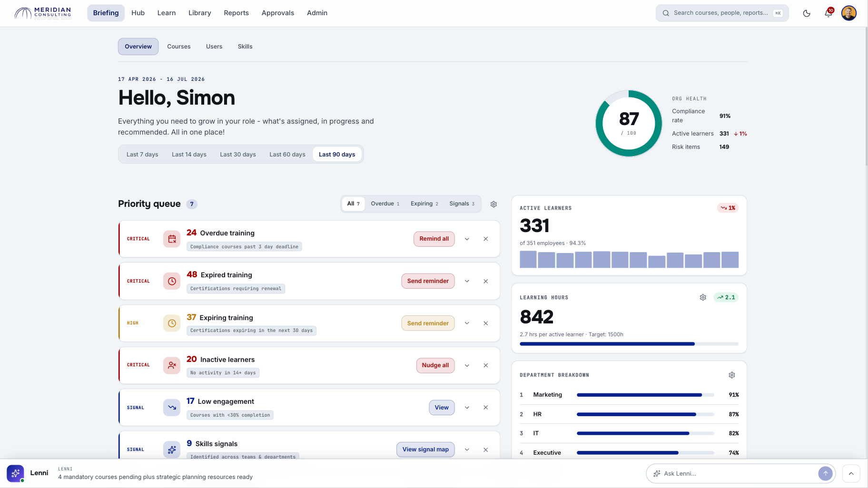Click View for Low engagement
This screenshot has height=488, width=868.
tap(442, 408)
